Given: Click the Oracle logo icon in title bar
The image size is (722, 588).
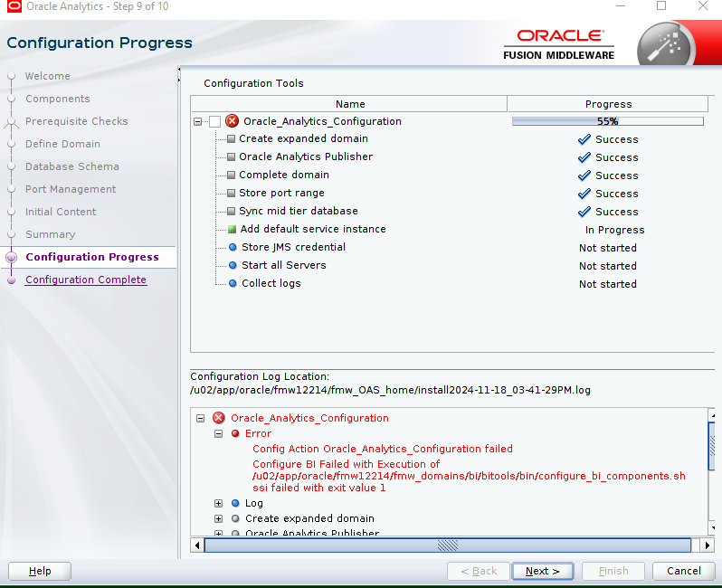Looking at the screenshot, I should tap(14, 6).
